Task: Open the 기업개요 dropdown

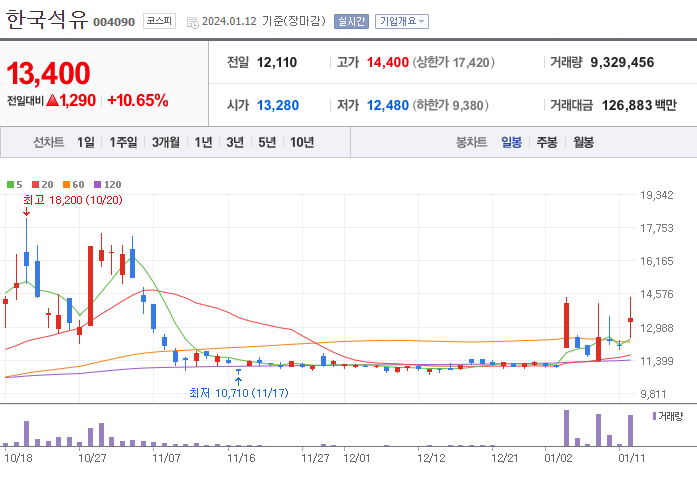Action: click(402, 21)
